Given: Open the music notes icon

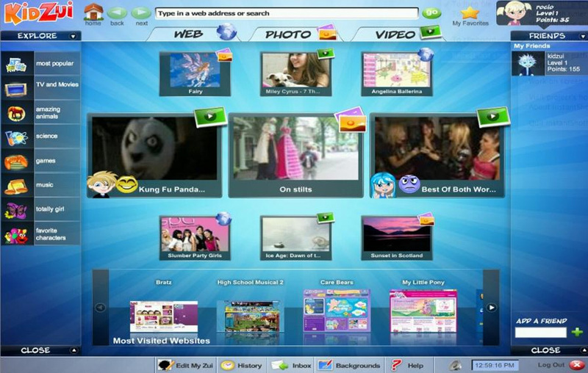Looking at the screenshot, I should [x=16, y=186].
